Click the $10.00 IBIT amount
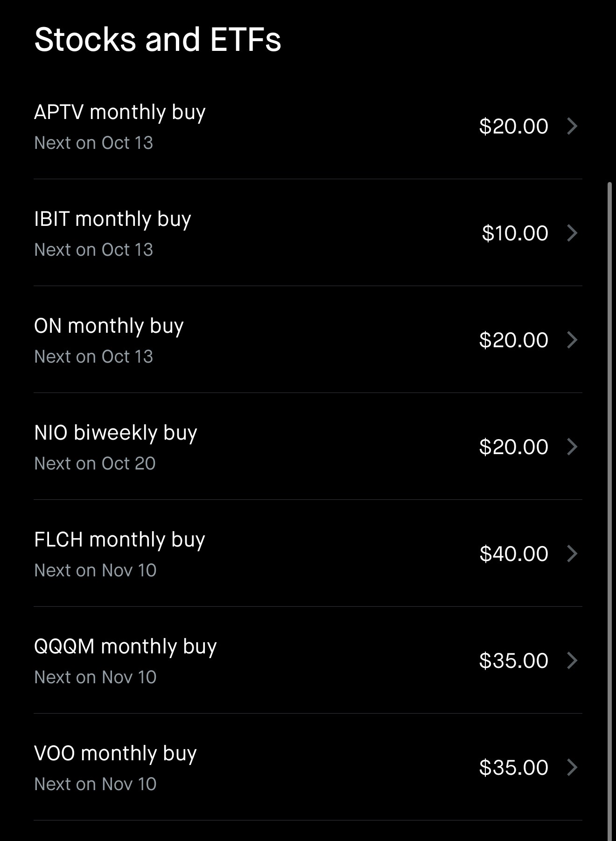 [x=515, y=233]
